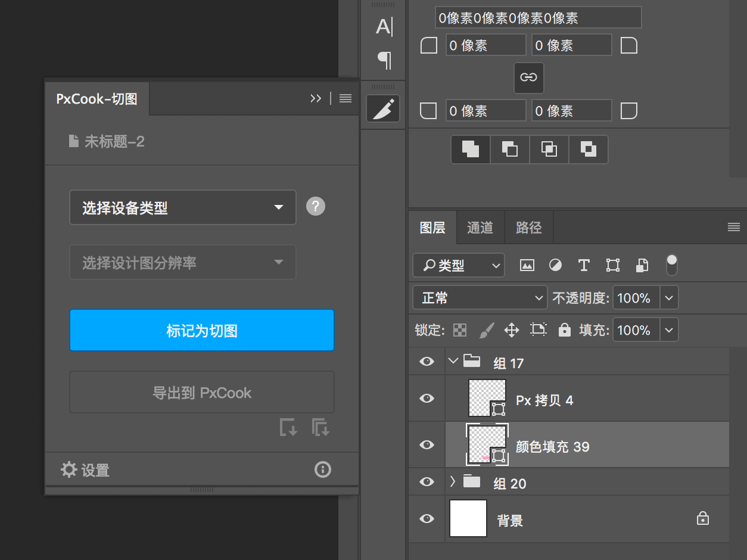Hide the 背景 layer
747x560 pixels.
coord(427,519)
